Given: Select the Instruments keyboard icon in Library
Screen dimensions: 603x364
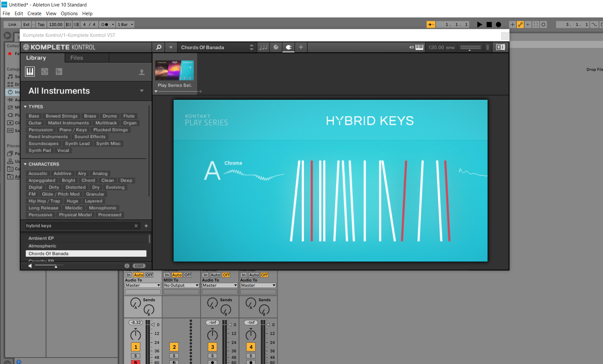Looking at the screenshot, I should (30, 72).
